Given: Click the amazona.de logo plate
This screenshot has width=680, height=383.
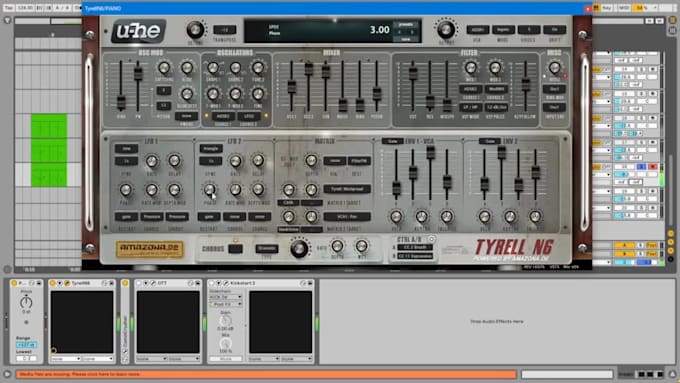Looking at the screenshot, I should pyautogui.click(x=150, y=250).
